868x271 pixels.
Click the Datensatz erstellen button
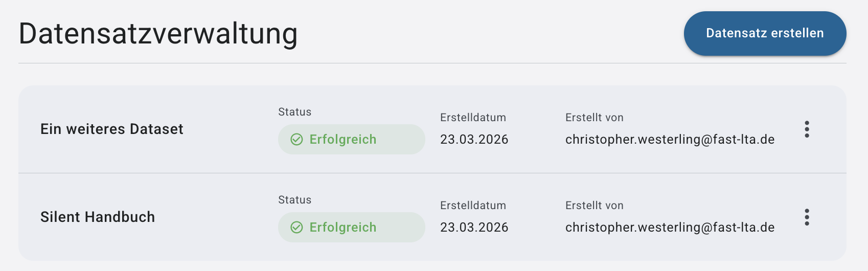pyautogui.click(x=765, y=33)
